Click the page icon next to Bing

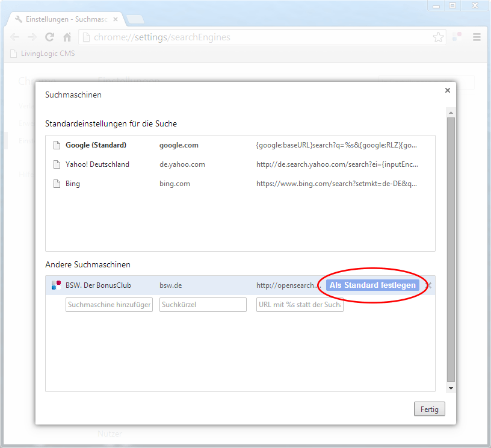[x=57, y=184]
